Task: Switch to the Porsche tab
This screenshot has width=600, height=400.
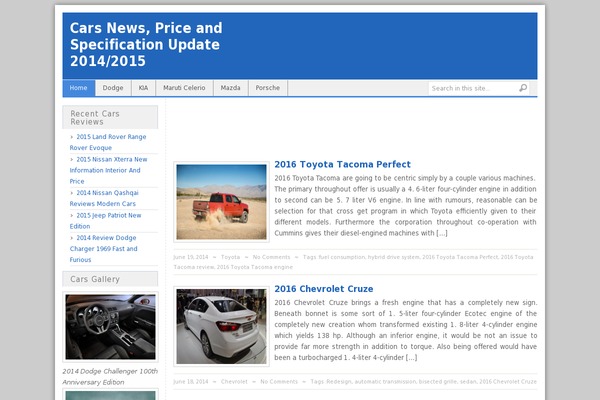Action: point(268,88)
